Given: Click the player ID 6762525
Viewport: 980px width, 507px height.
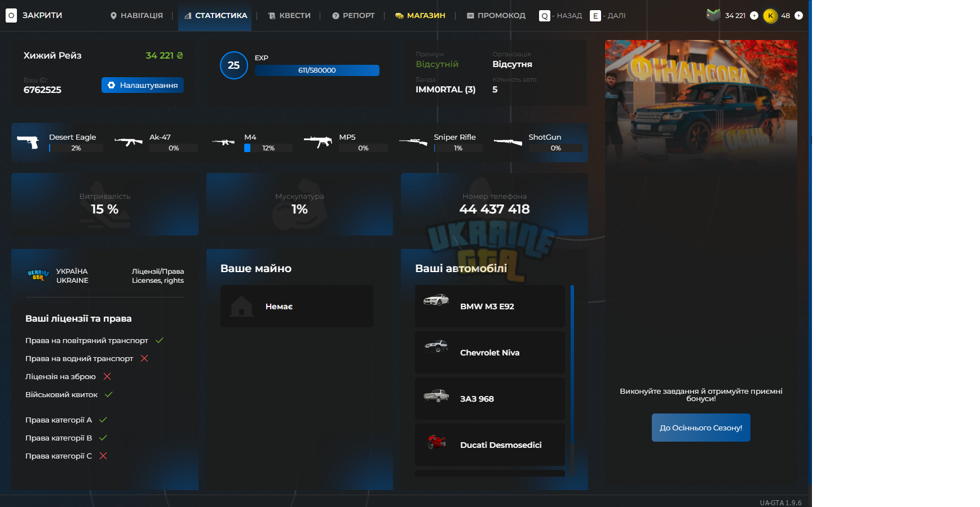Looking at the screenshot, I should pyautogui.click(x=42, y=90).
